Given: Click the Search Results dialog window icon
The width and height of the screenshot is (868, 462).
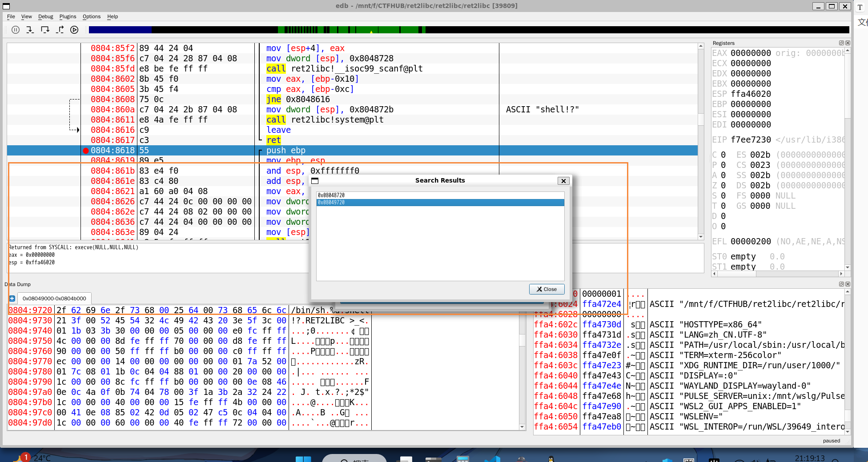Looking at the screenshot, I should pos(315,181).
